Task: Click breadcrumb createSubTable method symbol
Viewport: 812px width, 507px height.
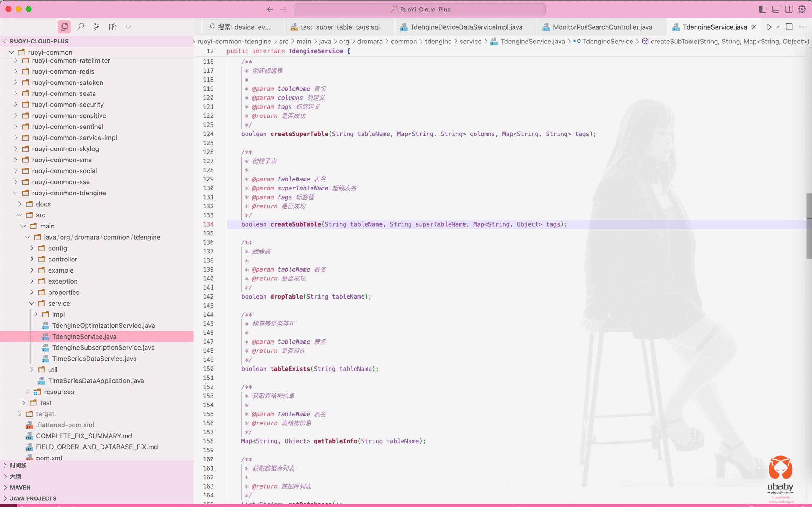Action: coord(725,41)
